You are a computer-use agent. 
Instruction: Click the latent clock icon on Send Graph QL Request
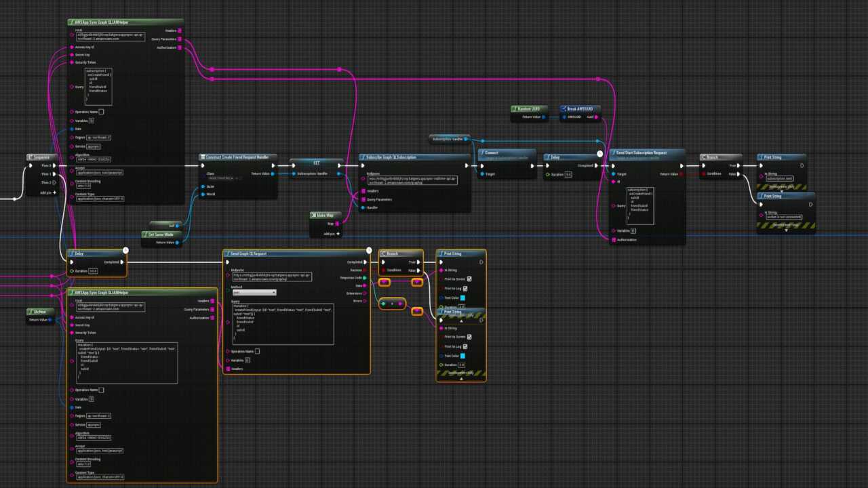(369, 250)
